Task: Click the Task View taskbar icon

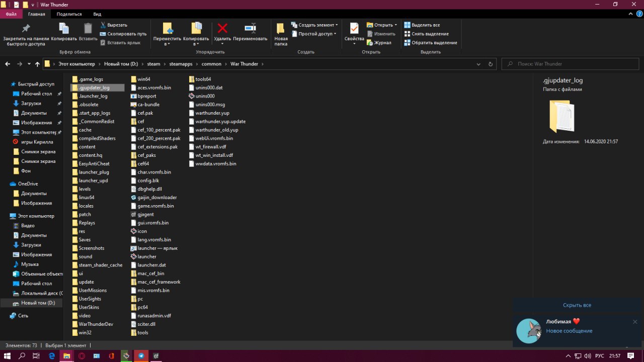Action: pos(36,355)
